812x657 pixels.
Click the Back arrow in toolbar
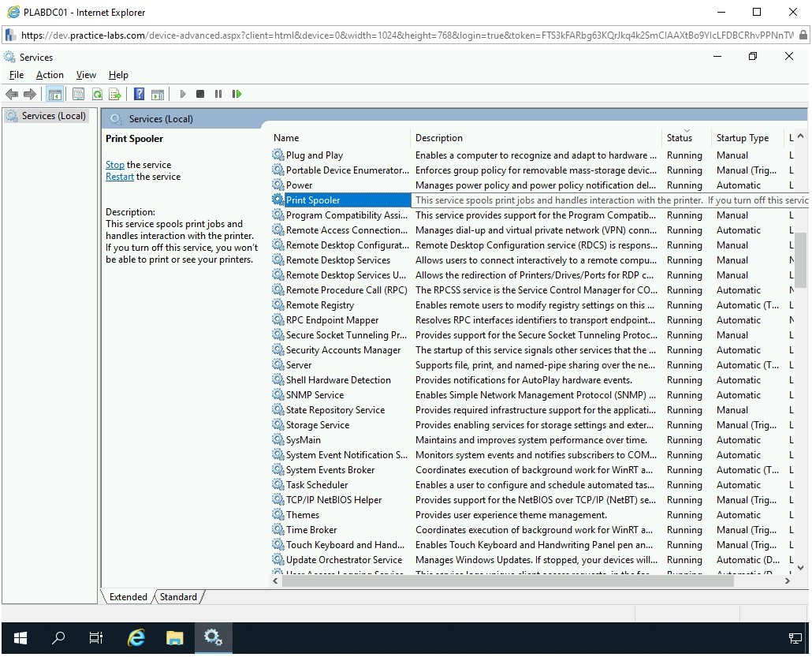point(12,94)
